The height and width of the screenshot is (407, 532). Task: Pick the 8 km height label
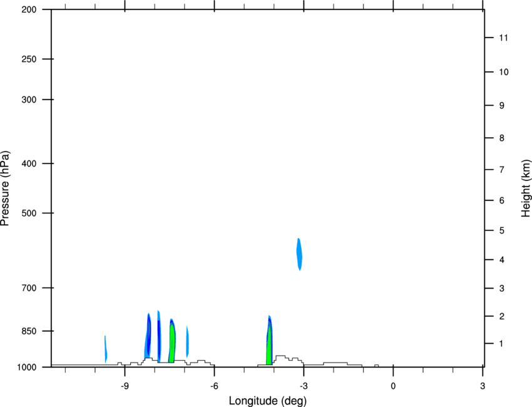(x=502, y=138)
